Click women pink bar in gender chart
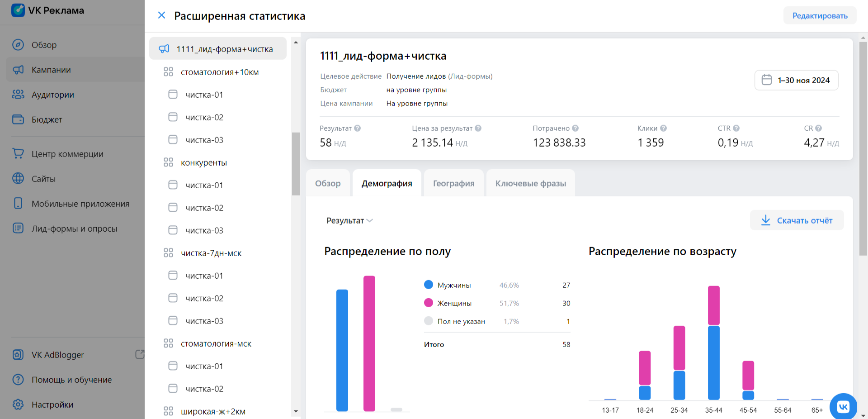This screenshot has height=419, width=868. (x=369, y=343)
